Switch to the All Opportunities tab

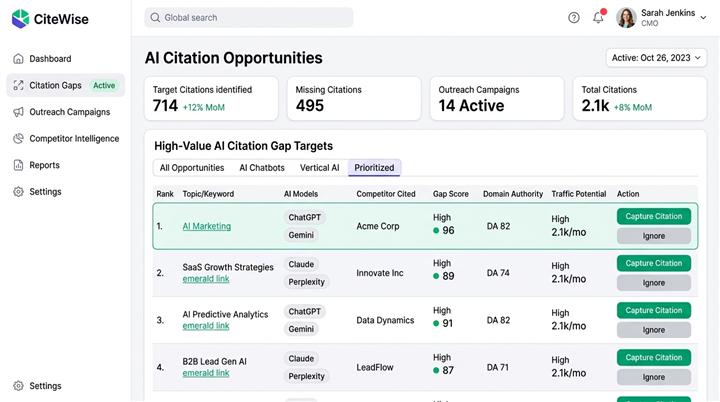tap(192, 168)
